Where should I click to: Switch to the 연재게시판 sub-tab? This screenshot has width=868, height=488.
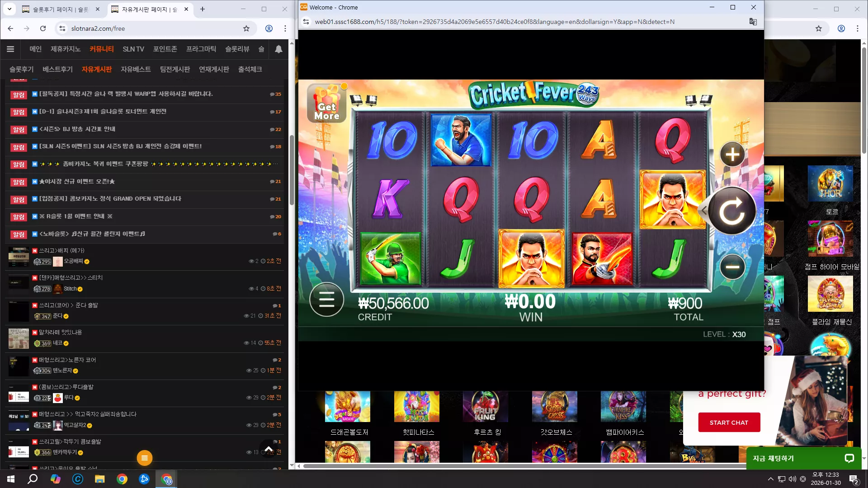(214, 69)
